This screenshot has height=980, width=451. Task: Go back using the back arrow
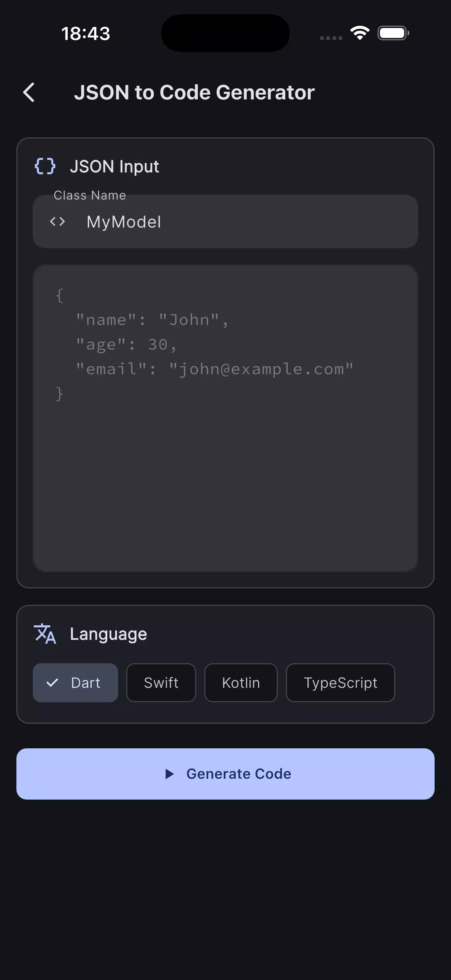tap(29, 93)
